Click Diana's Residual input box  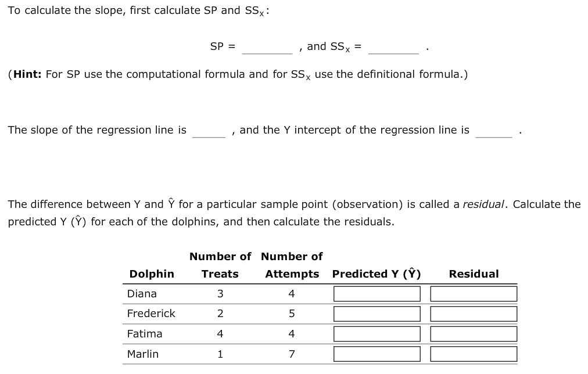473,293
